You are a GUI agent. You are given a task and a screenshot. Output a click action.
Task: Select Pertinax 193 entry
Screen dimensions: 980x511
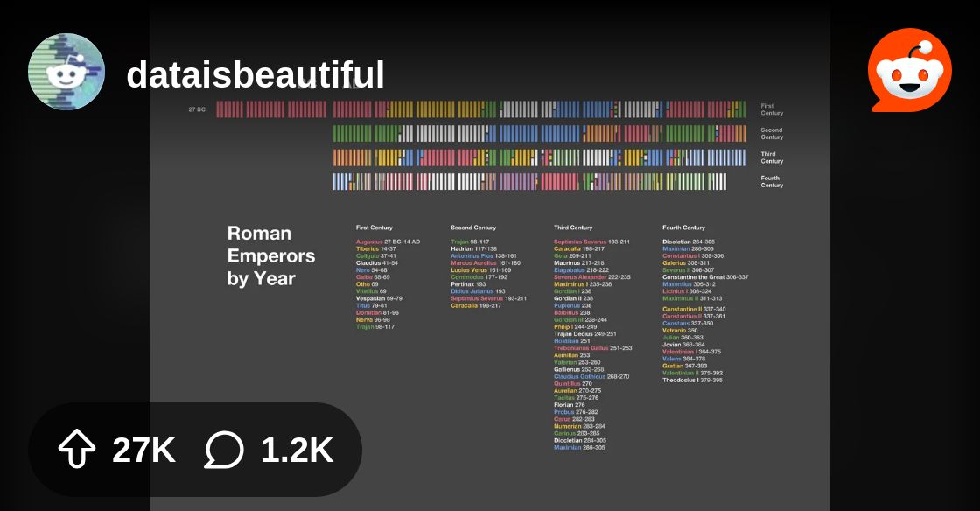(x=468, y=284)
